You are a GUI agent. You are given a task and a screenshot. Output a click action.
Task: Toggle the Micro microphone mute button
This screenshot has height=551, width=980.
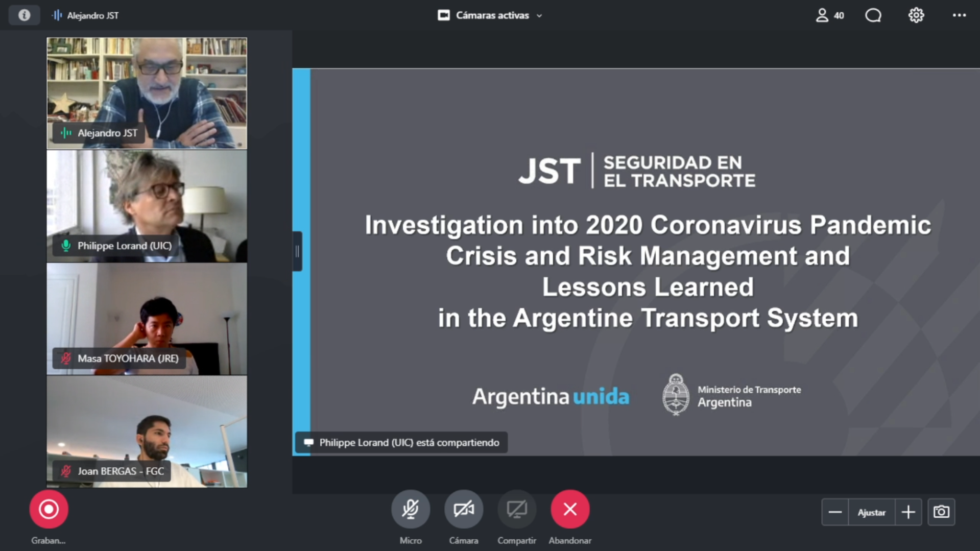[410, 509]
